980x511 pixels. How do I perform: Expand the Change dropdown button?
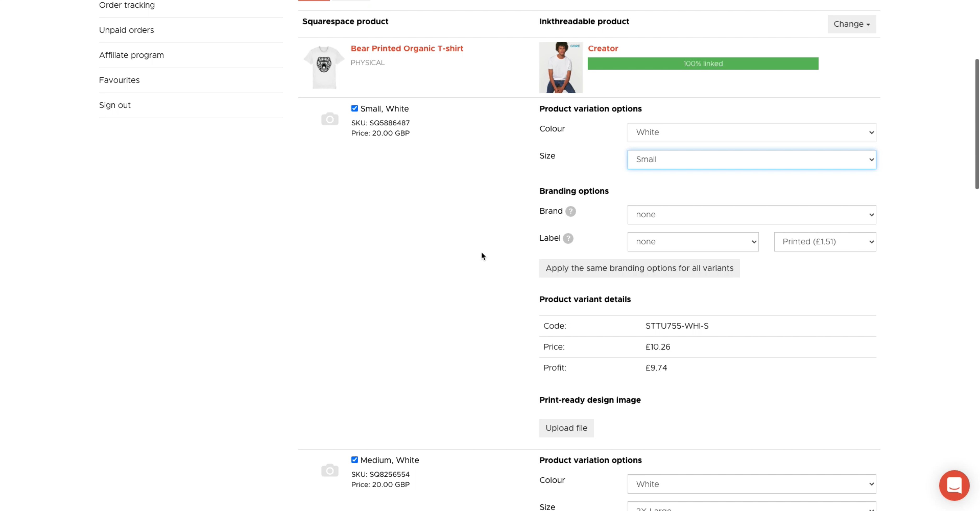(851, 24)
